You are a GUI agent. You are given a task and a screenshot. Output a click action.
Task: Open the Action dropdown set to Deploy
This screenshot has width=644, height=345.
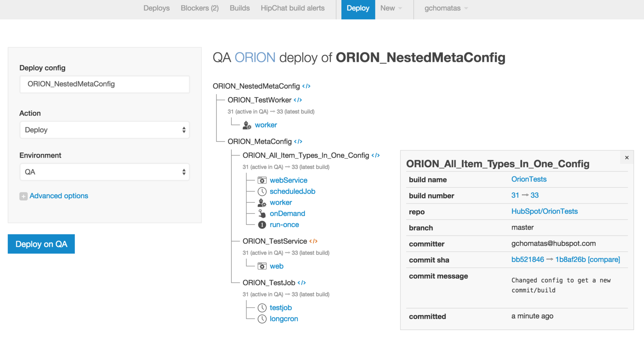105,130
